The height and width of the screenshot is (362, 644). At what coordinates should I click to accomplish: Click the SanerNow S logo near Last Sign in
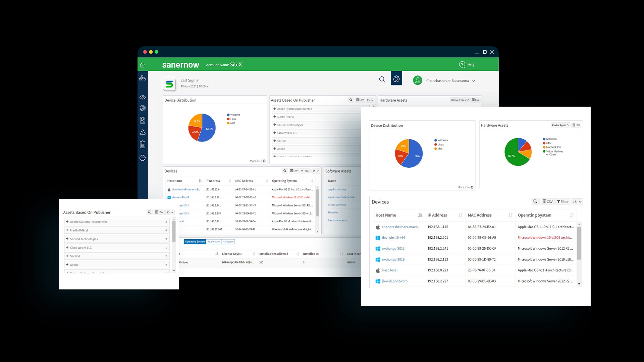pyautogui.click(x=169, y=84)
